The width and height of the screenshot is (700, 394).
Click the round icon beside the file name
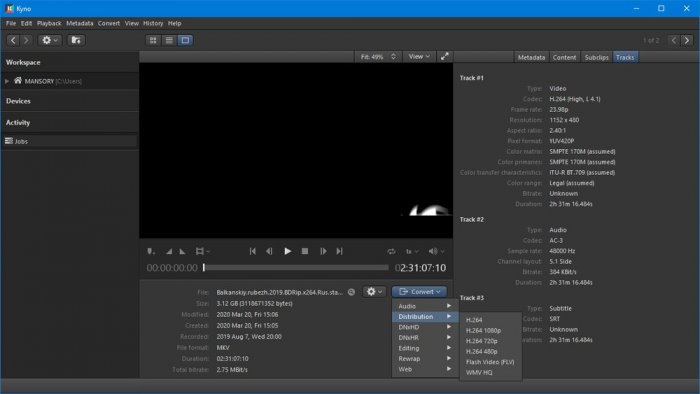pos(351,292)
